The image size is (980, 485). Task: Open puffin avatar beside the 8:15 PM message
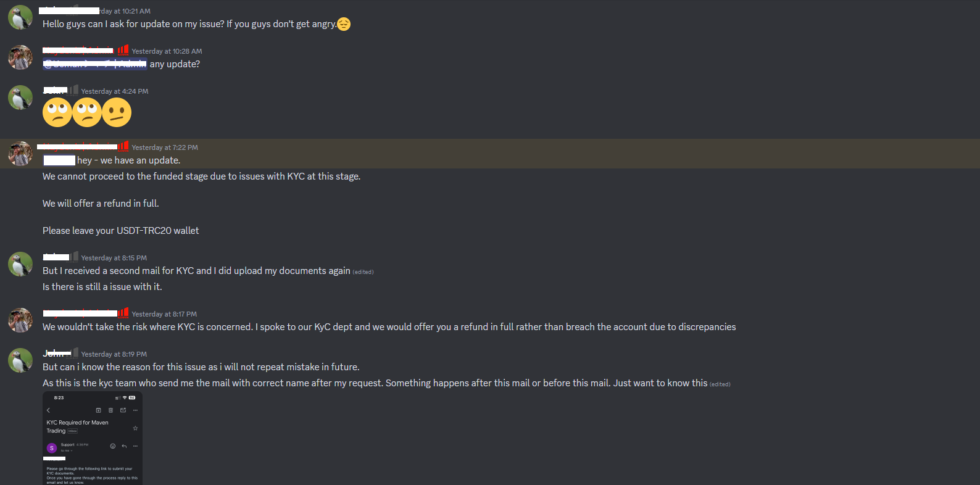[x=20, y=264]
